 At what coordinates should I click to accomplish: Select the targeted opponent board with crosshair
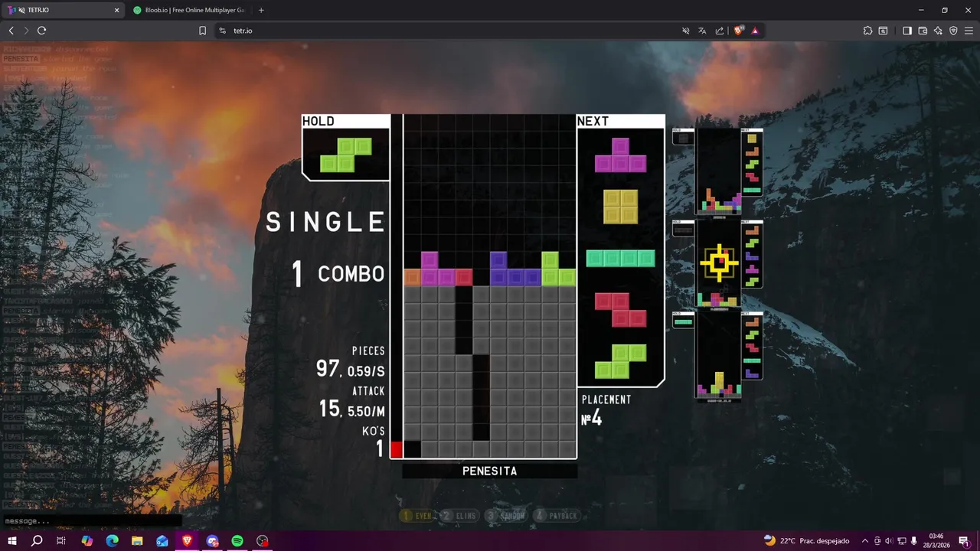coord(719,264)
